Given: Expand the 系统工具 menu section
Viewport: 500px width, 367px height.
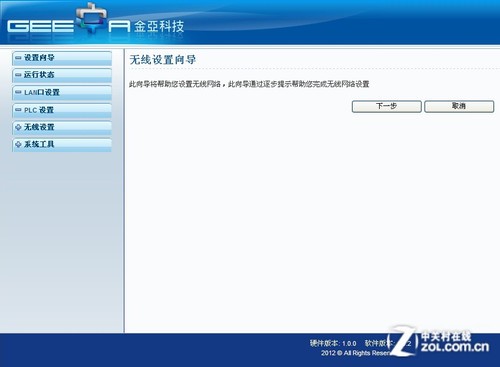Looking at the screenshot, I should [62, 145].
